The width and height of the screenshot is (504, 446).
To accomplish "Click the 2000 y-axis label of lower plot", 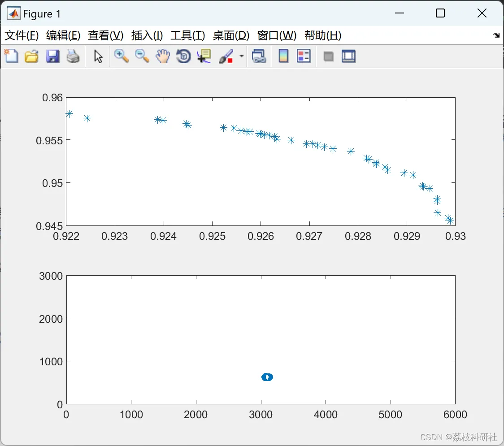I will (51, 319).
